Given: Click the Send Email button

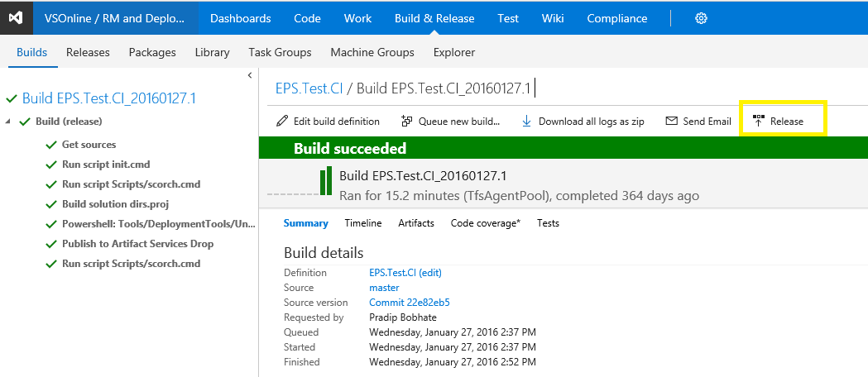Looking at the screenshot, I should coord(698,121).
